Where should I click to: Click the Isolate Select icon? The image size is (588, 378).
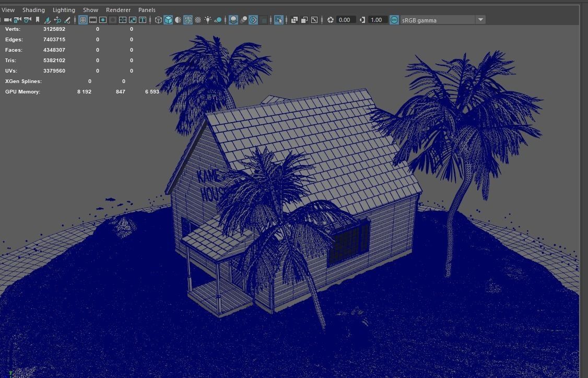pos(279,20)
